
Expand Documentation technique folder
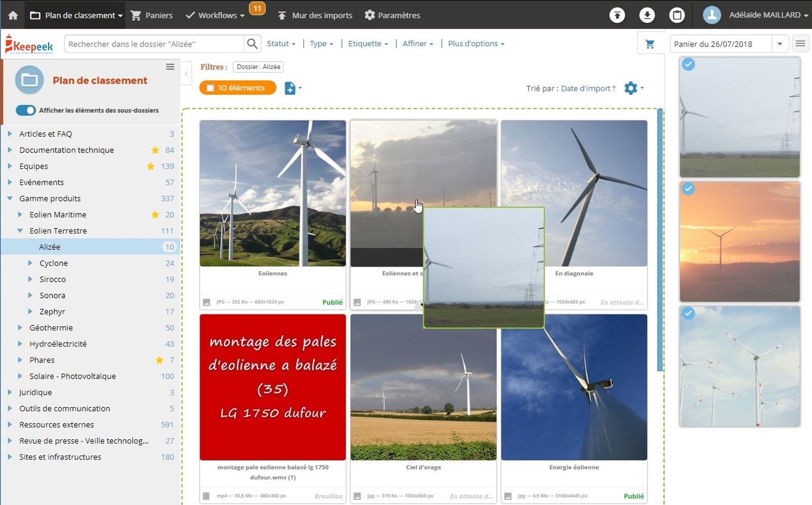[x=10, y=150]
